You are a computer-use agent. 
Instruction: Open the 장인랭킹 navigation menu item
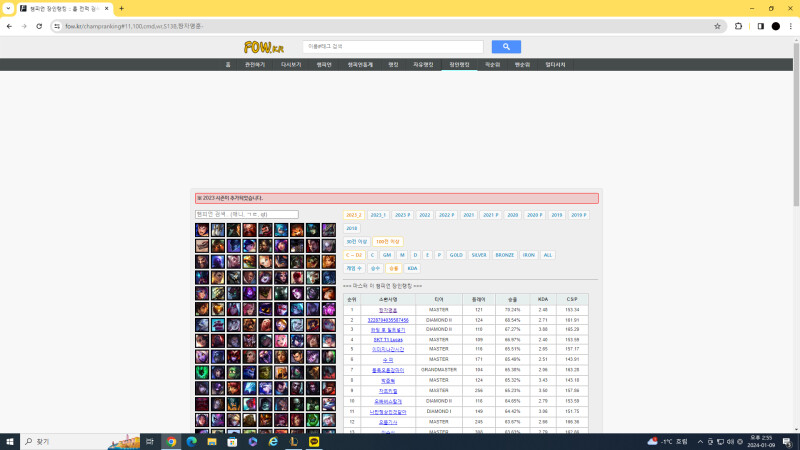(x=459, y=64)
